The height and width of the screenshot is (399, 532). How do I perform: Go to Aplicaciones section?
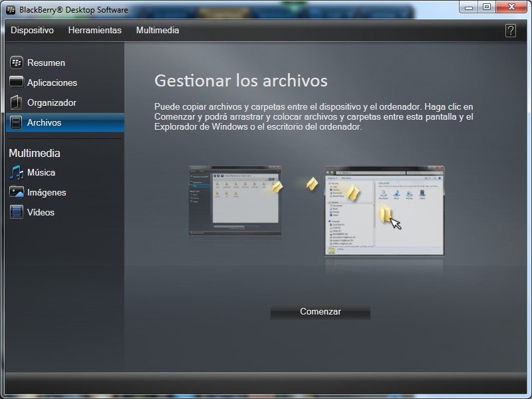point(52,82)
